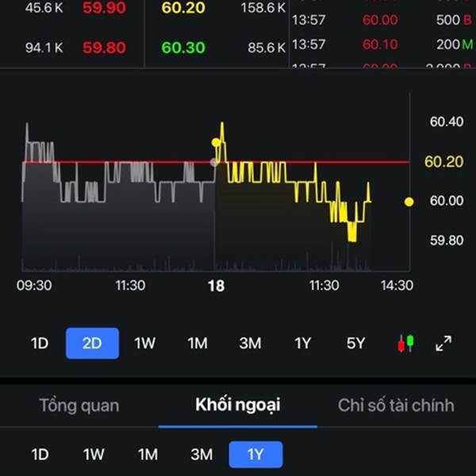This screenshot has width=476, height=476.
Task: Select highlighted 1Y period under Khối ngoại
Action: click(x=255, y=455)
